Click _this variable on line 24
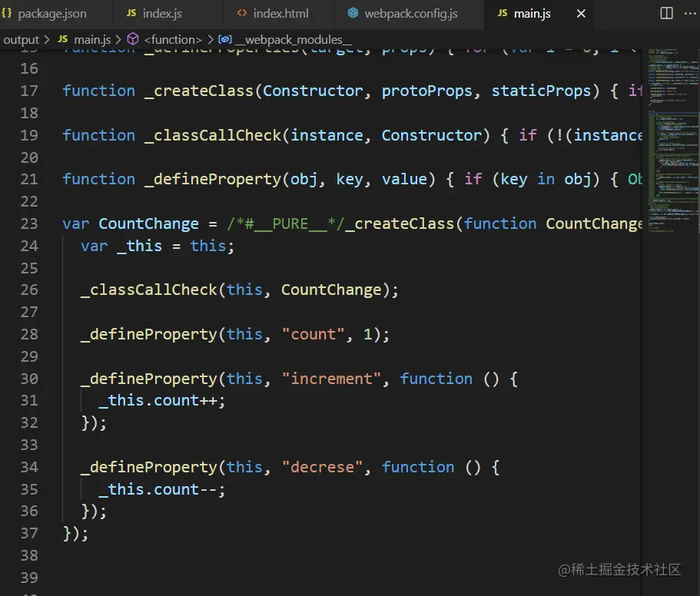 (139, 246)
